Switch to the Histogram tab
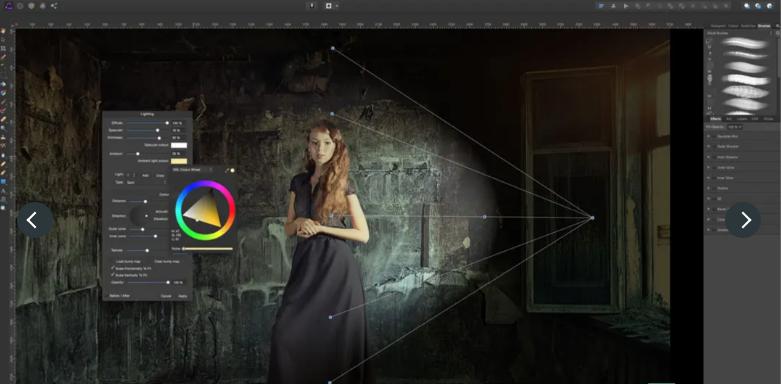The height and width of the screenshot is (384, 782). (x=718, y=26)
